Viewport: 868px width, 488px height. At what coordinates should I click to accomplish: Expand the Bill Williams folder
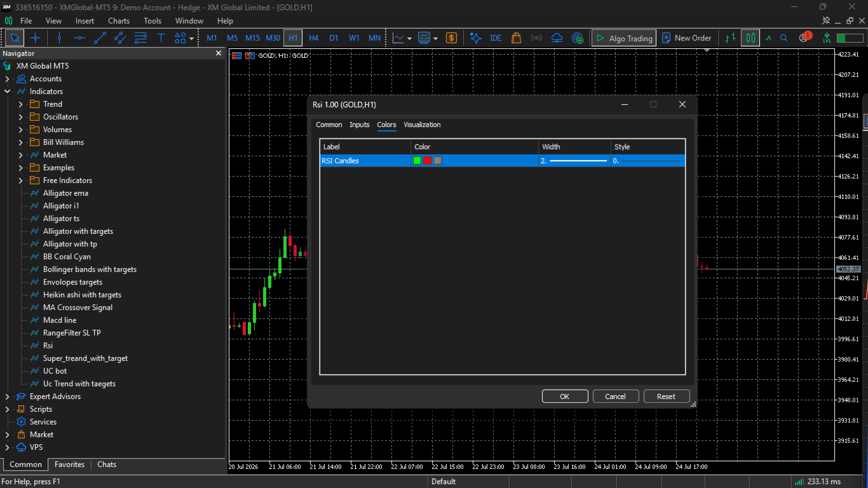[21, 142]
